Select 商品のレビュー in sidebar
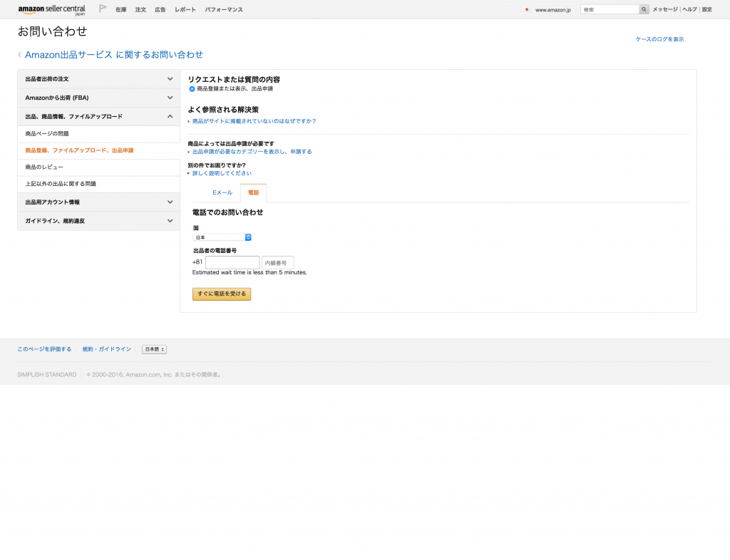The width and height of the screenshot is (730, 560). [98, 167]
